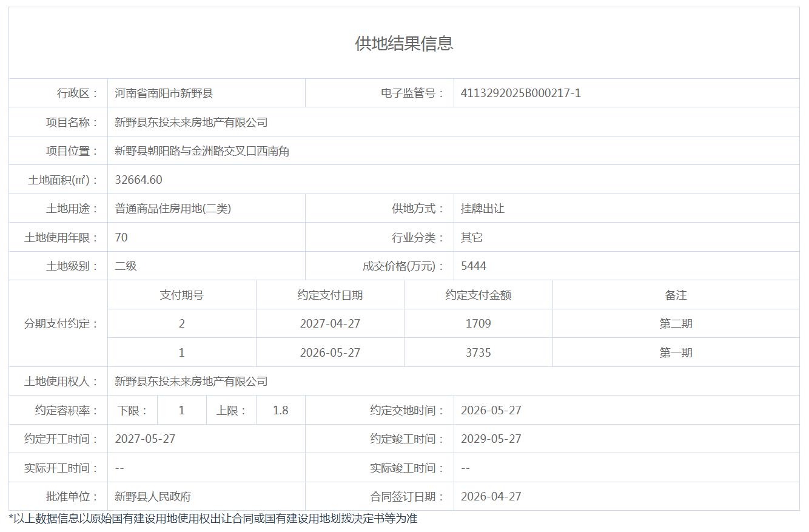This screenshot has height=532, width=809.
Task: Click the 第二期 remark cell
Action: coord(676,324)
